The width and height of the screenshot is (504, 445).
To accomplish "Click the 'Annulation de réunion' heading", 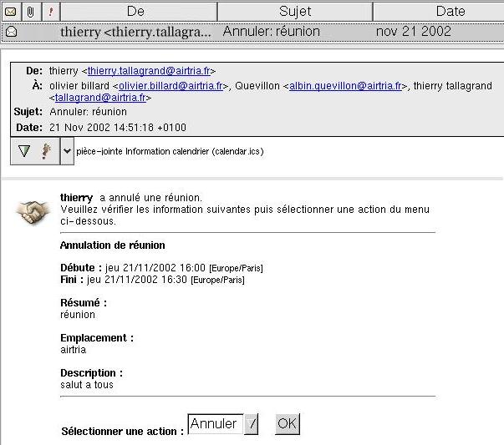I will pos(113,245).
